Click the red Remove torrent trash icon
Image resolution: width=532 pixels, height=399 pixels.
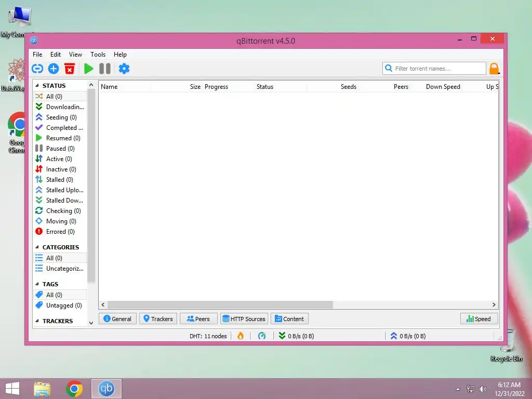(70, 69)
